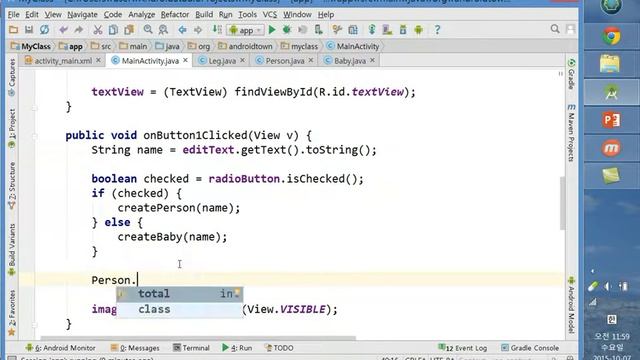Close the Baby.java tab
This screenshot has height=360, width=640.
click(372, 60)
